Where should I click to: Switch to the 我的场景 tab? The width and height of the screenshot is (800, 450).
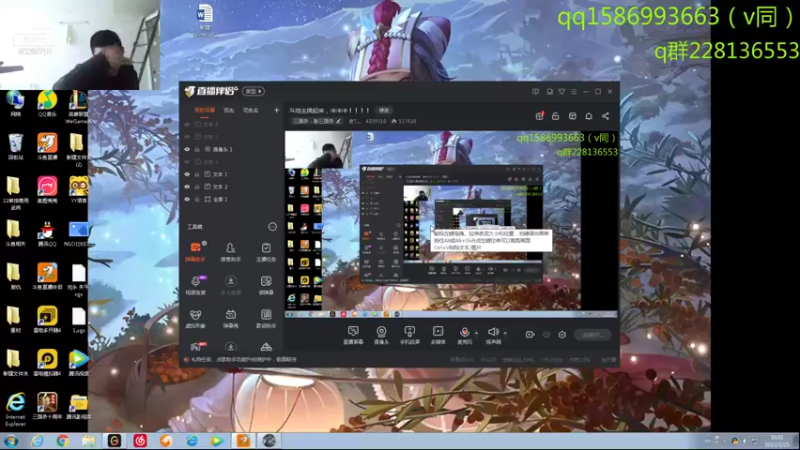[x=205, y=110]
